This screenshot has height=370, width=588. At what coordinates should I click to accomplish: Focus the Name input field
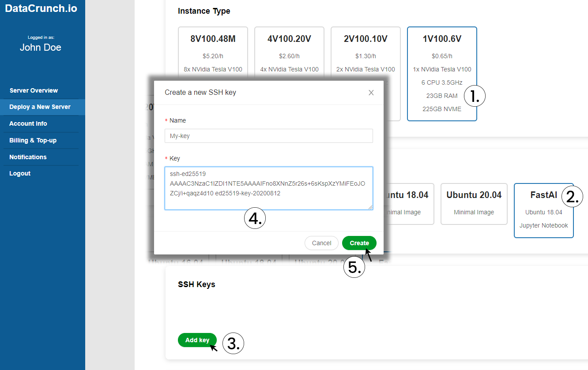click(268, 136)
